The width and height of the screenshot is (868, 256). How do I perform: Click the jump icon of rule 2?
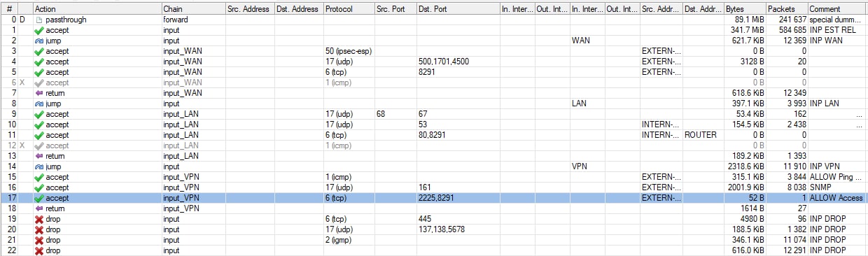38,41
